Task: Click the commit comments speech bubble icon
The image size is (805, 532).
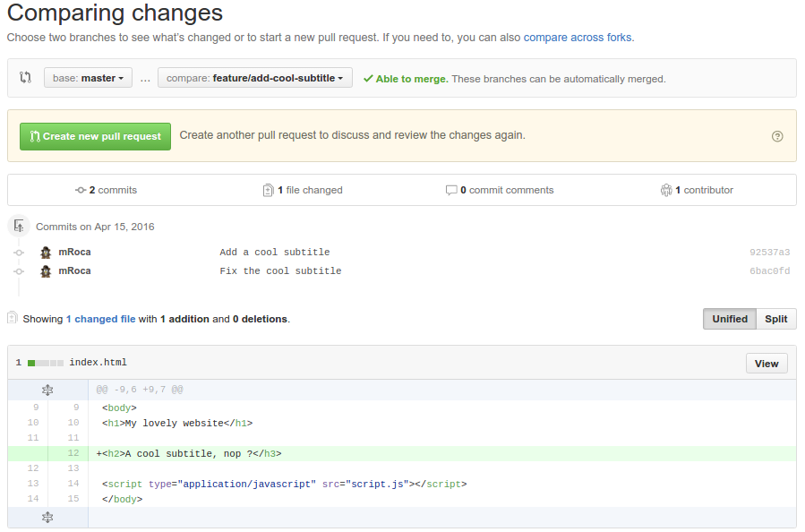Action: pos(452,190)
